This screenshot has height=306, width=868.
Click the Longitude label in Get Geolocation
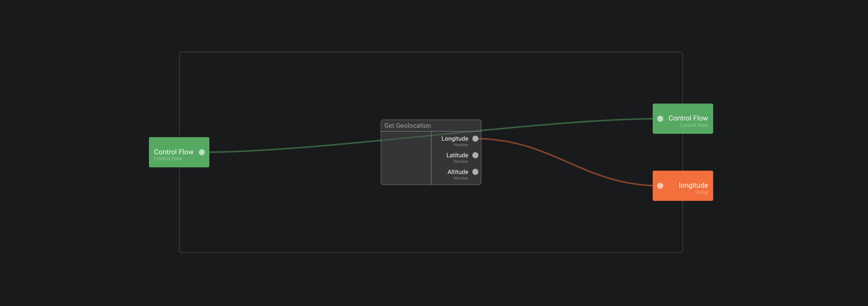pyautogui.click(x=455, y=139)
